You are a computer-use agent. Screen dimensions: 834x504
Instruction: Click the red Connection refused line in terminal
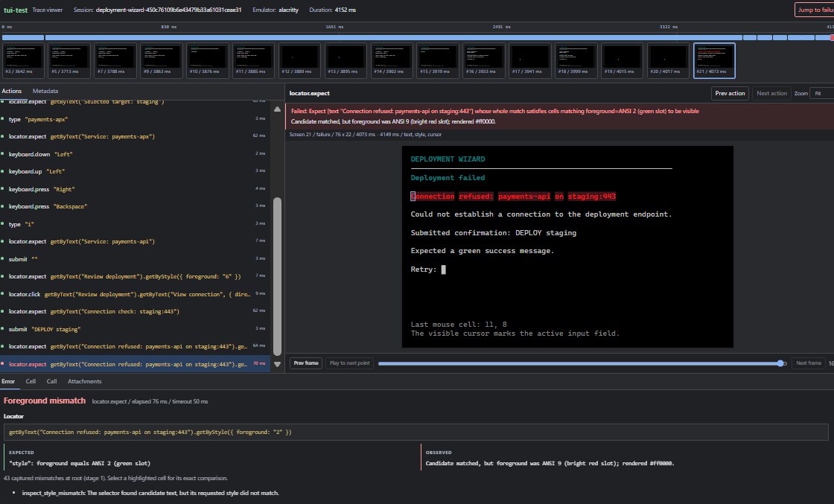pyautogui.click(x=513, y=197)
